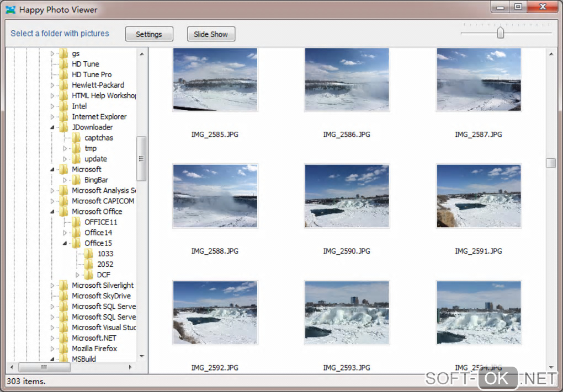563x392 pixels.
Task: Select thumbnail IMG_2593.JPG
Action: tap(347, 313)
